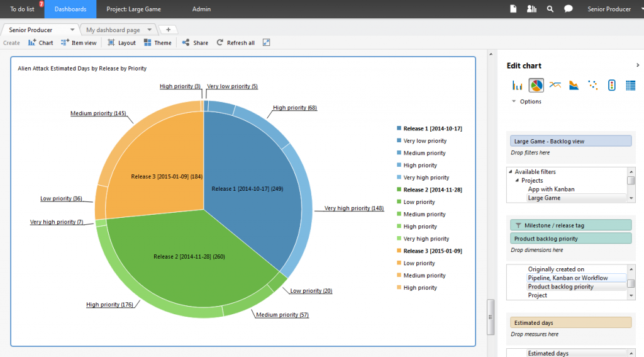This screenshot has width=644, height=357.
Task: Open the chat speech bubble icon
Action: point(569,9)
